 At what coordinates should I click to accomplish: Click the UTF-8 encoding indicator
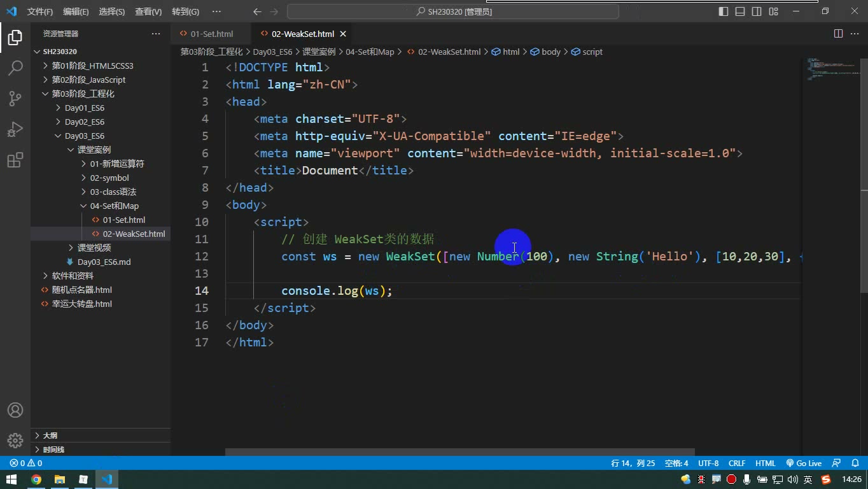[x=708, y=464]
